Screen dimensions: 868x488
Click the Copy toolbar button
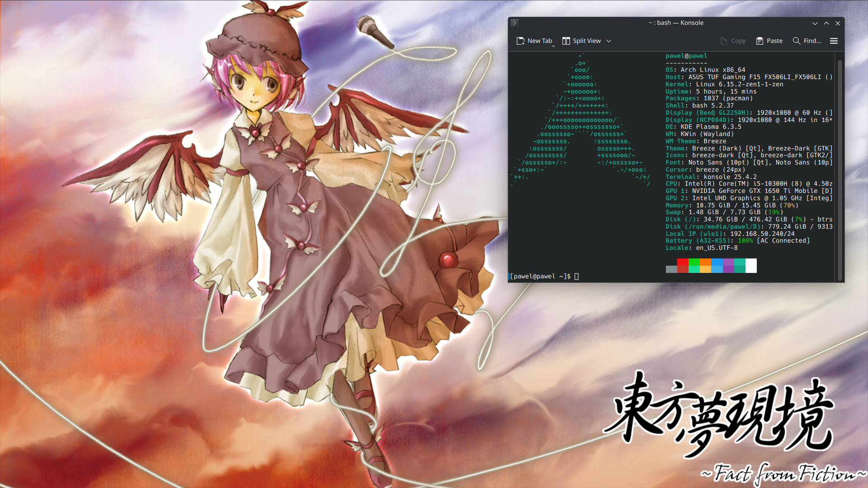point(733,41)
